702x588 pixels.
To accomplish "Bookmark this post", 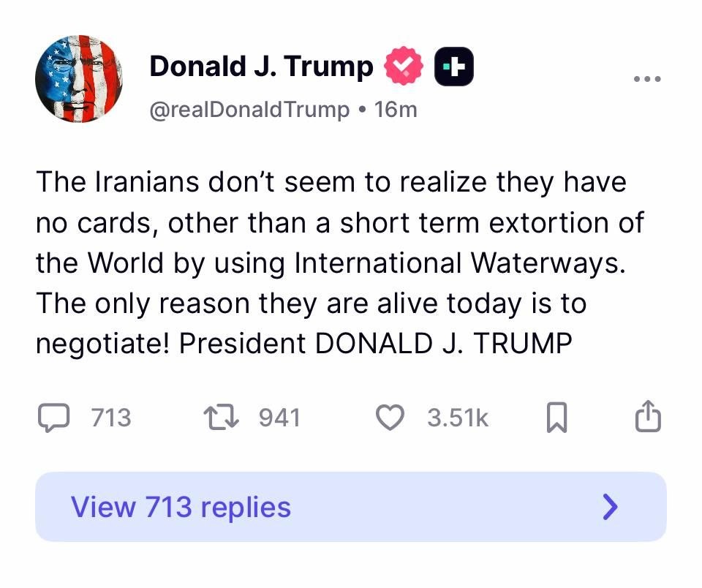I will coord(556,418).
